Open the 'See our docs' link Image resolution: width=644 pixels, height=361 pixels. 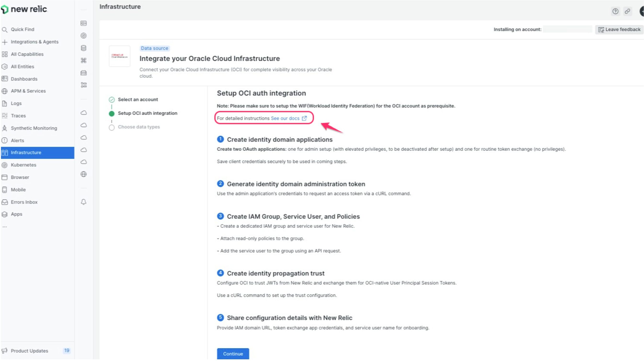(285, 118)
